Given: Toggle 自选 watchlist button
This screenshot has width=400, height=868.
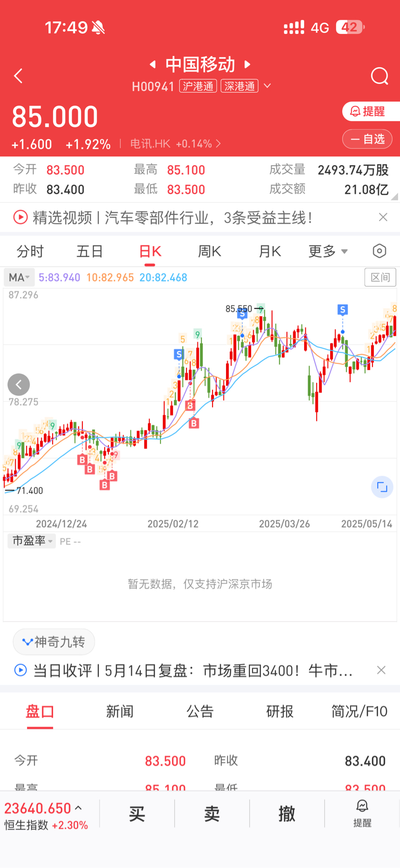Looking at the screenshot, I should pyautogui.click(x=367, y=139).
